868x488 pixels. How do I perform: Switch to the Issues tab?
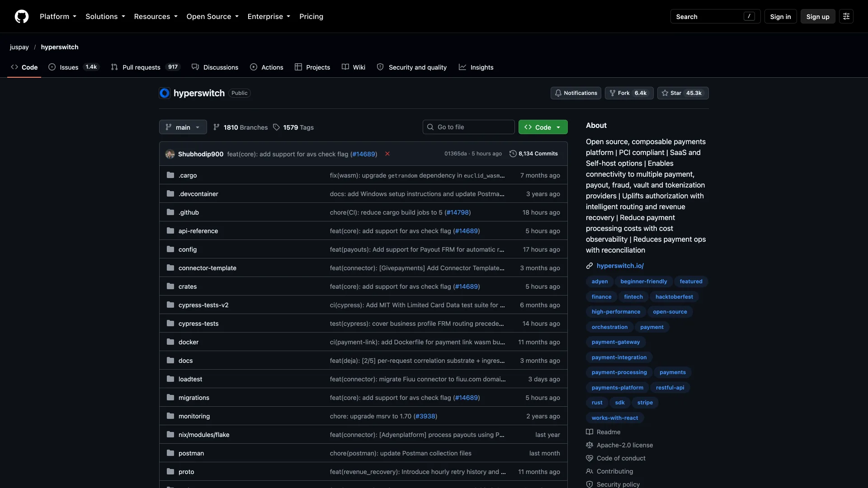[x=74, y=67]
